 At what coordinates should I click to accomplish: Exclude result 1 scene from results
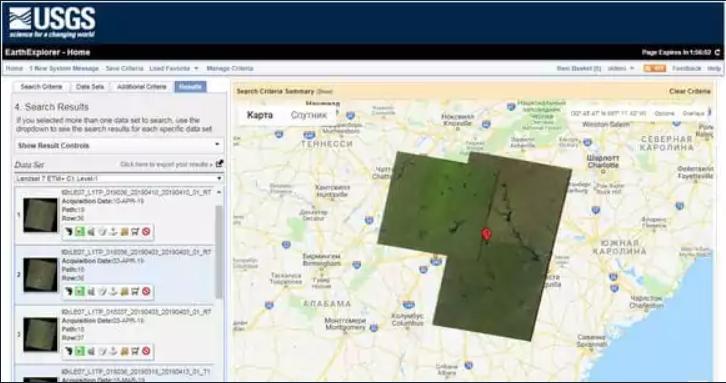pyautogui.click(x=146, y=232)
